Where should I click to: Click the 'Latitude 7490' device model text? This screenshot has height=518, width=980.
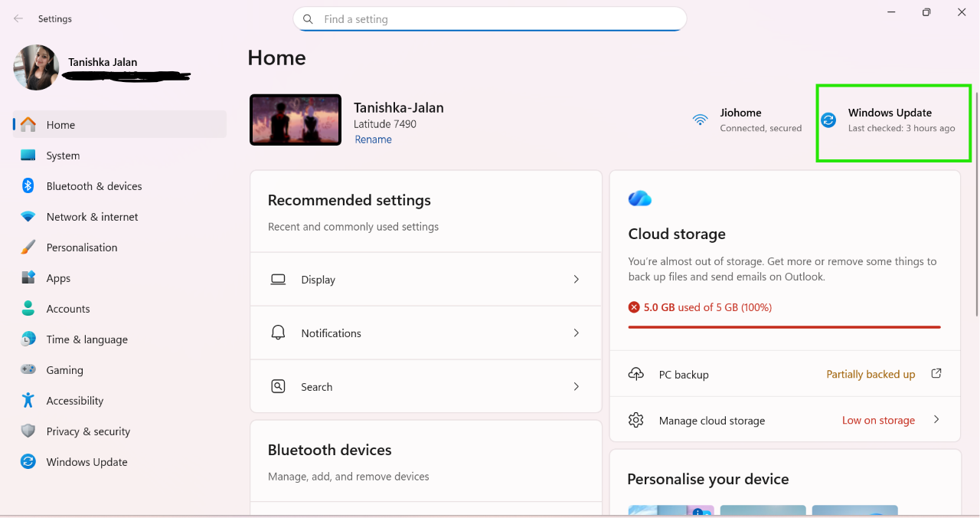tap(385, 124)
